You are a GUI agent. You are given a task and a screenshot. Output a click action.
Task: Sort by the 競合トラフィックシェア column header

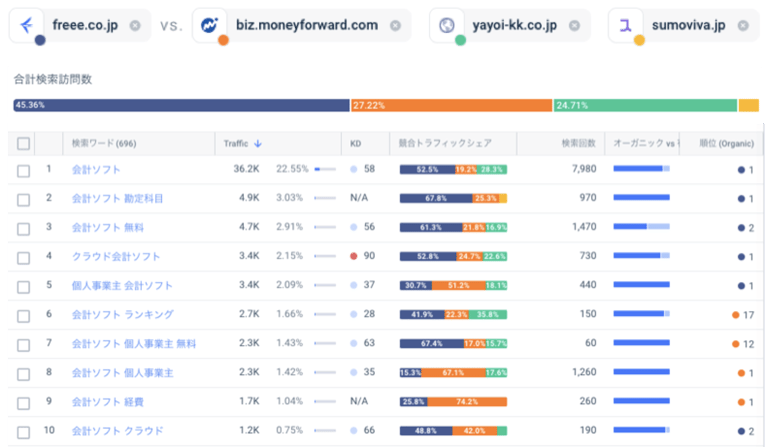click(445, 143)
